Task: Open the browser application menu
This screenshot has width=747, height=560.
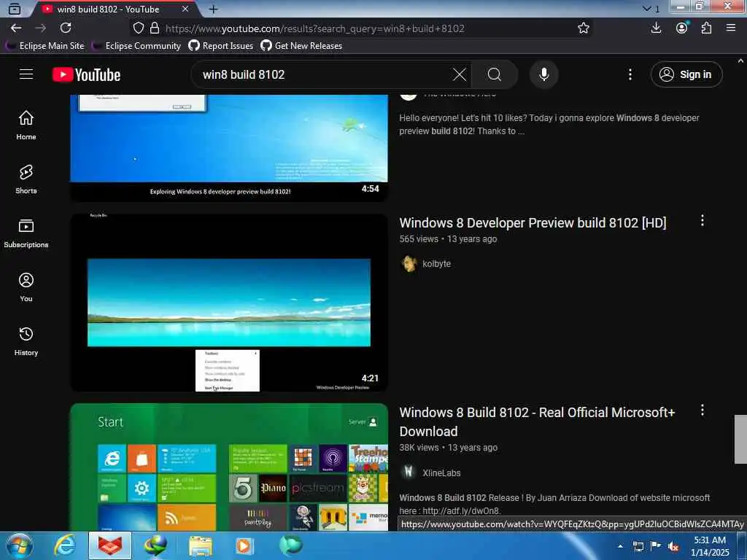Action: click(x=731, y=28)
